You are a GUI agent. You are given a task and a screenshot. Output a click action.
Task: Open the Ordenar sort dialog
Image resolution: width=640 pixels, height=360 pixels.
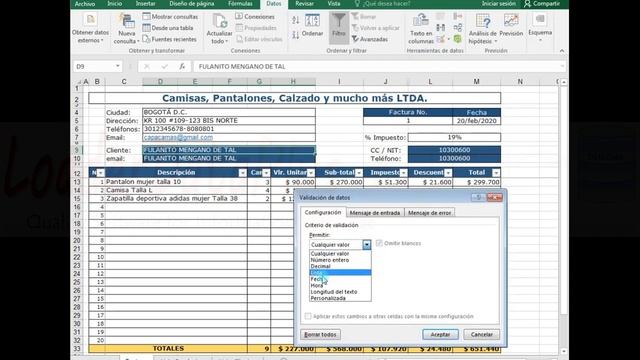tap(313, 25)
